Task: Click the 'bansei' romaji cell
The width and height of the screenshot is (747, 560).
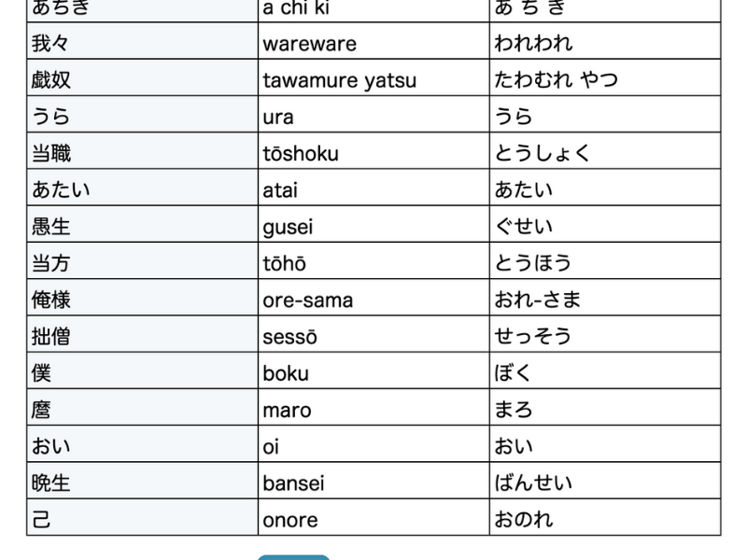Action: coord(373,483)
